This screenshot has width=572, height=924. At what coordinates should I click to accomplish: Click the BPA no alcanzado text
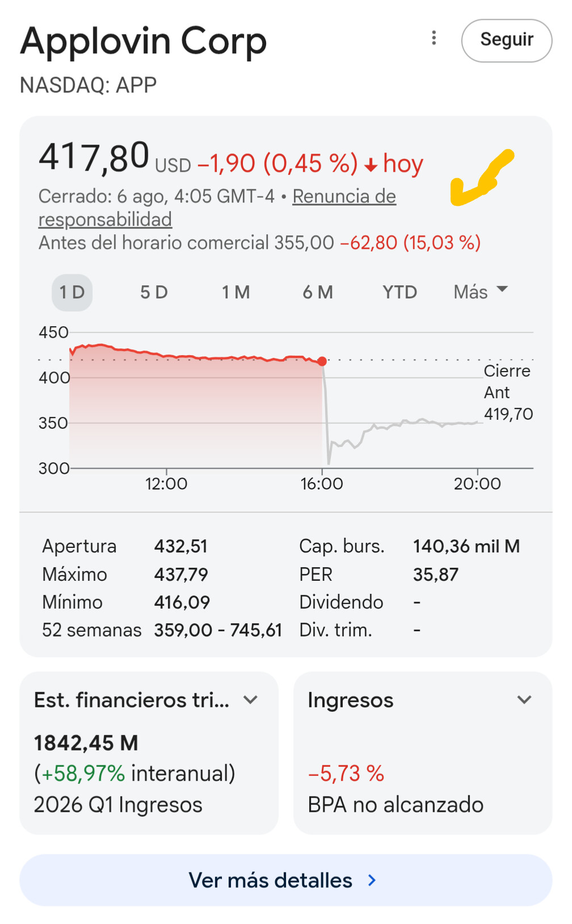click(396, 804)
